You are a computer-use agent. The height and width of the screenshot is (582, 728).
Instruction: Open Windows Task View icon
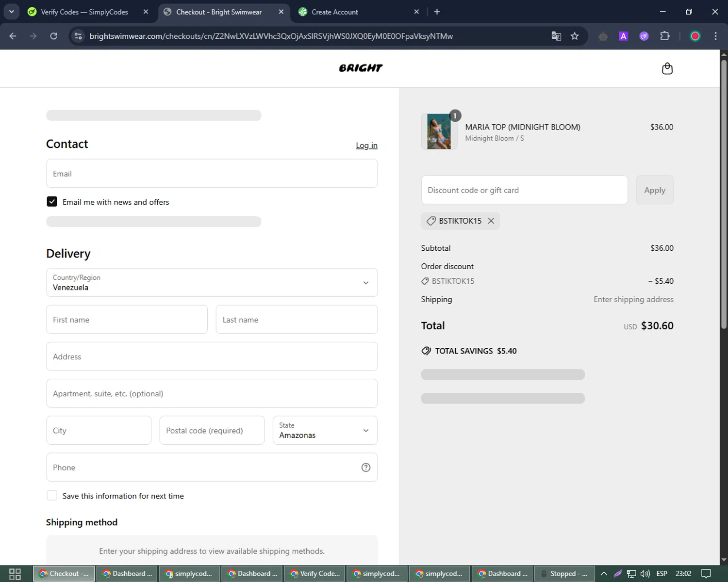pyautogui.click(x=15, y=574)
